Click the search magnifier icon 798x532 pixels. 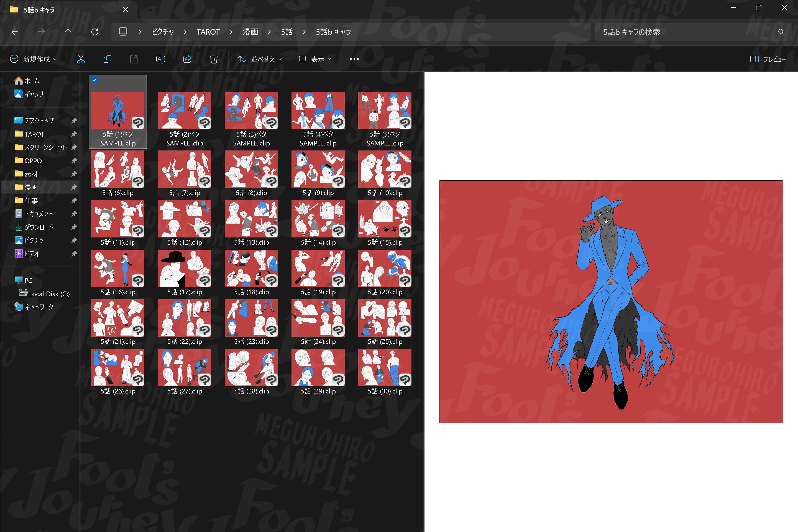pyautogui.click(x=781, y=32)
